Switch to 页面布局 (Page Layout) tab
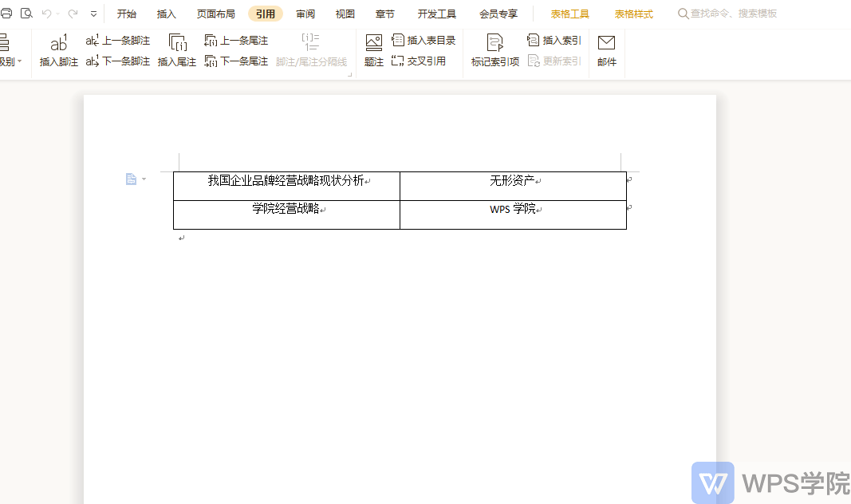 pos(215,14)
